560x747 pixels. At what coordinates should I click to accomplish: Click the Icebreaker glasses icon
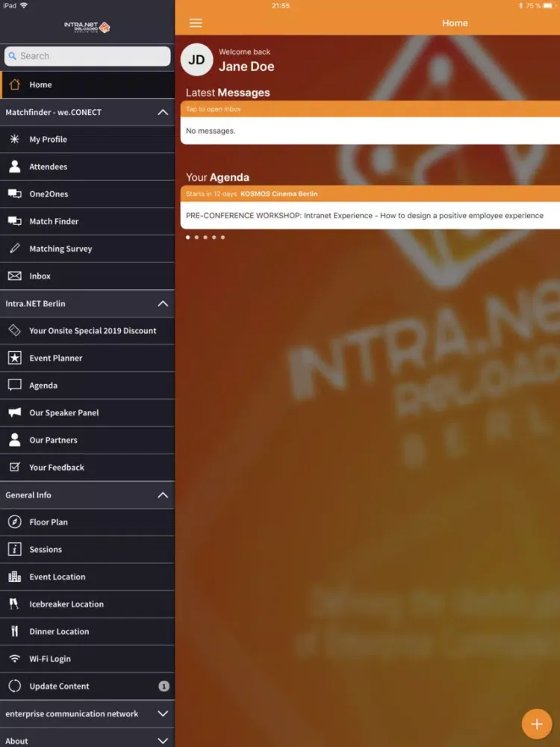14,604
